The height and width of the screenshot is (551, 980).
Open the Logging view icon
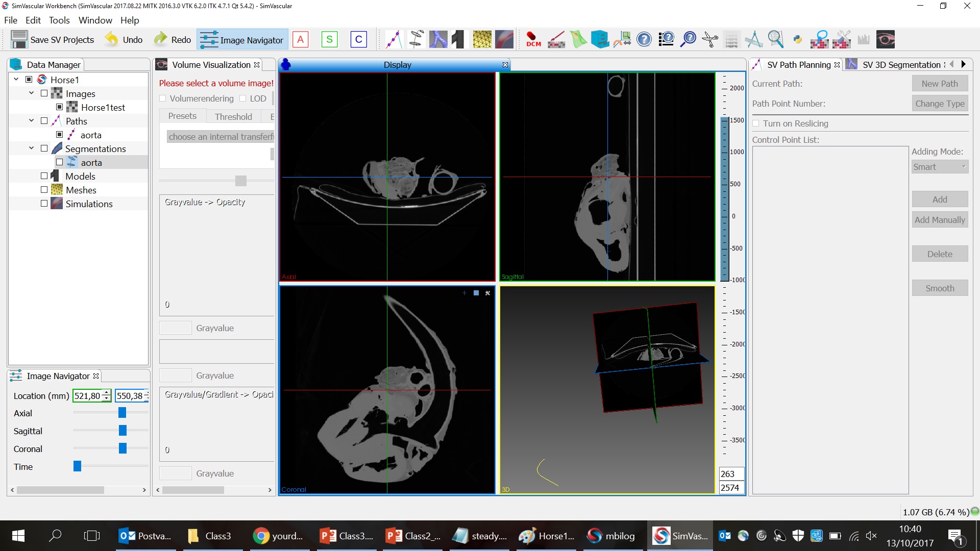[x=731, y=39]
